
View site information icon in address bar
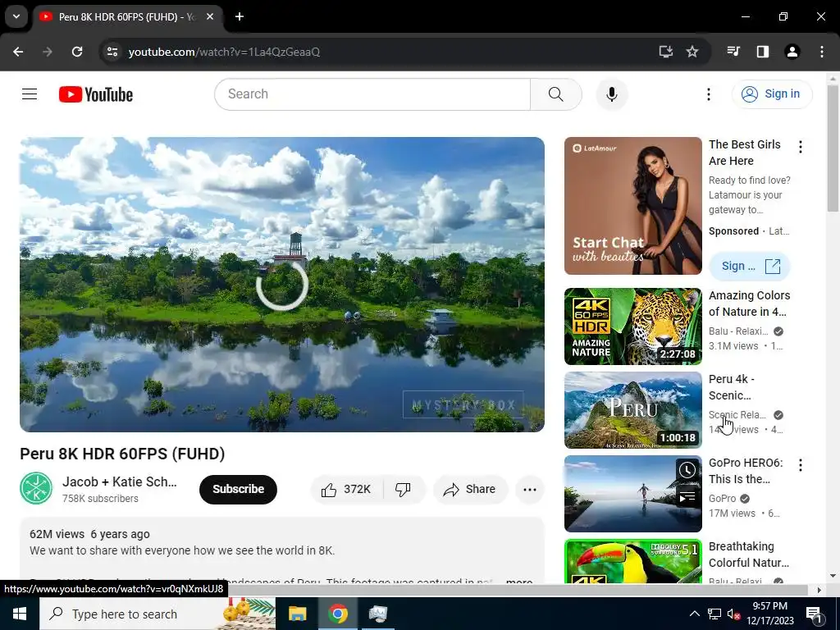[x=112, y=52]
